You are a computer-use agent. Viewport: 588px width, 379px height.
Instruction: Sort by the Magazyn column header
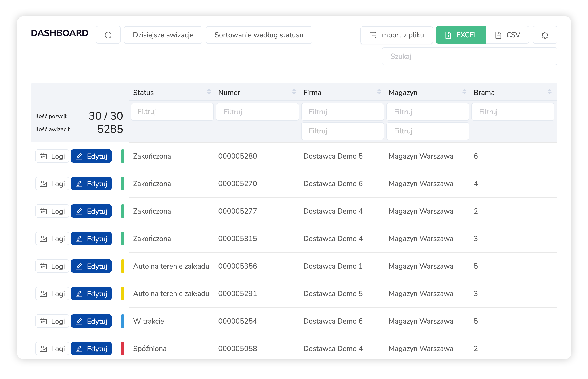tap(403, 93)
